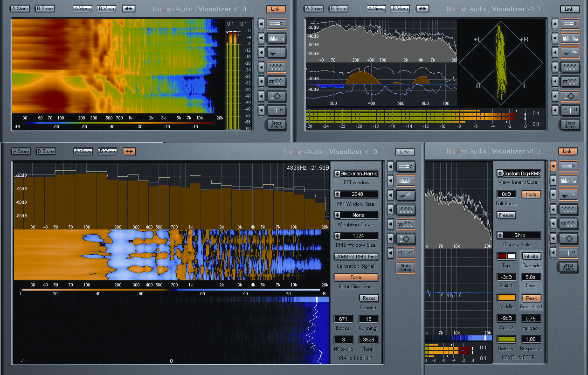Toggle spectrum bars icon in Level Meter window

pyautogui.click(x=568, y=181)
